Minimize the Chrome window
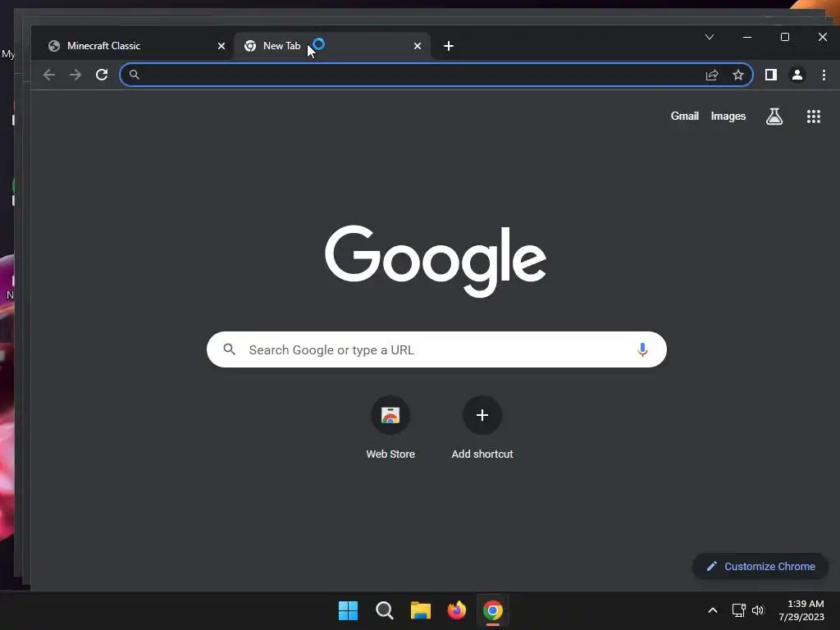The width and height of the screenshot is (840, 630). [x=747, y=37]
